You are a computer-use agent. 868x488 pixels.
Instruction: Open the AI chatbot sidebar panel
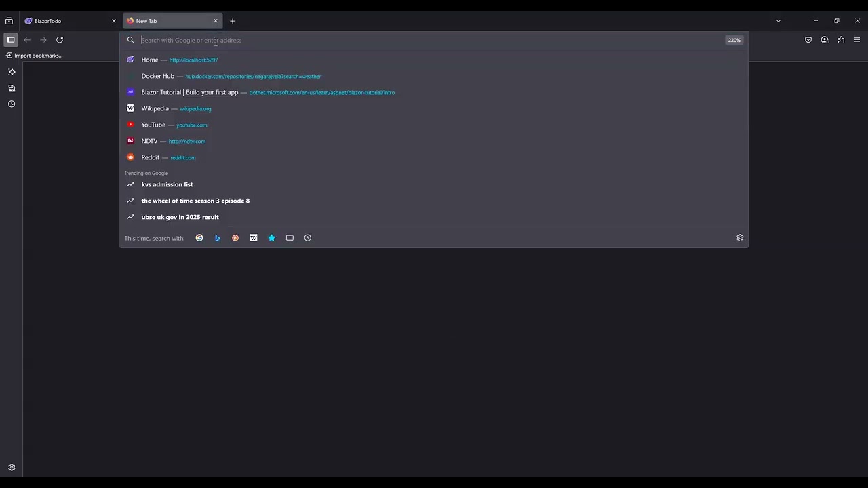point(12,72)
